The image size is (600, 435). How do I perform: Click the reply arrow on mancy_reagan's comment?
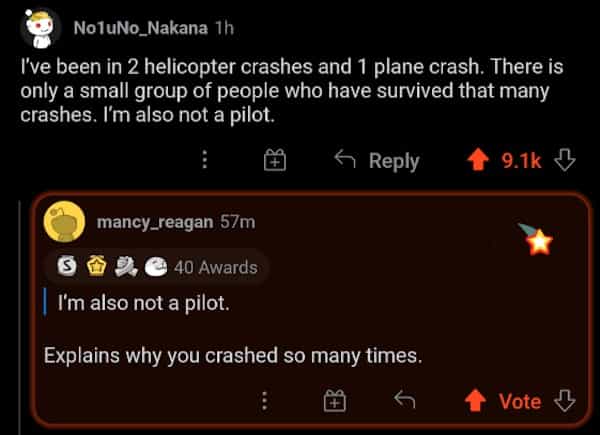(404, 401)
